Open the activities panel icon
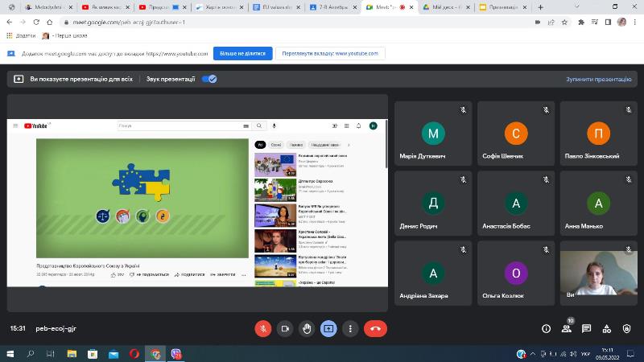644x362 pixels. [608, 328]
